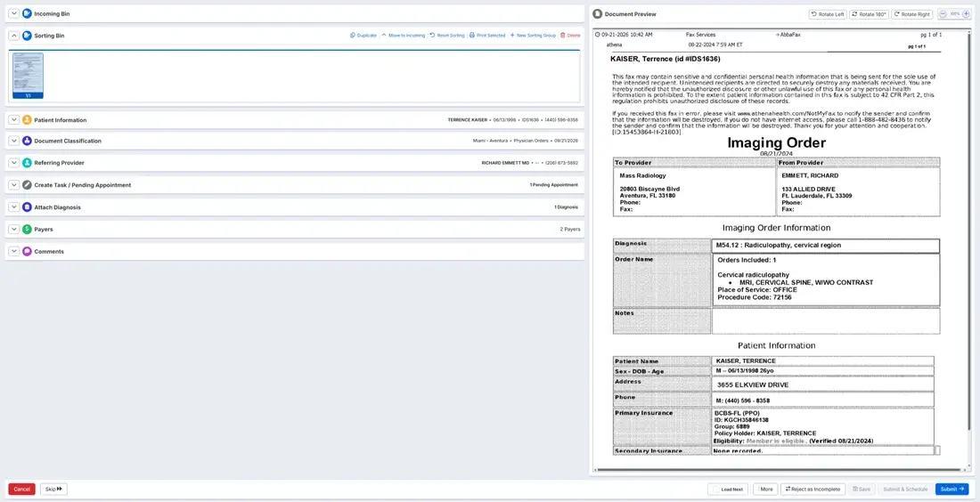Click 'M54.12 : Radiculopathy, cervical region' in preview

[779, 246]
